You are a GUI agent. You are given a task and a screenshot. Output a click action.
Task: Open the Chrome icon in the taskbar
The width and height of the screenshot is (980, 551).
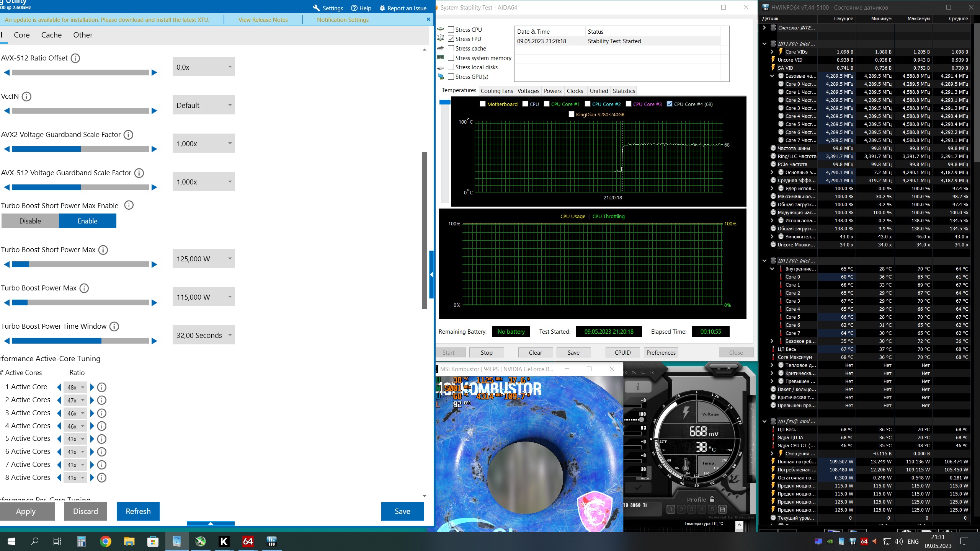tap(105, 541)
